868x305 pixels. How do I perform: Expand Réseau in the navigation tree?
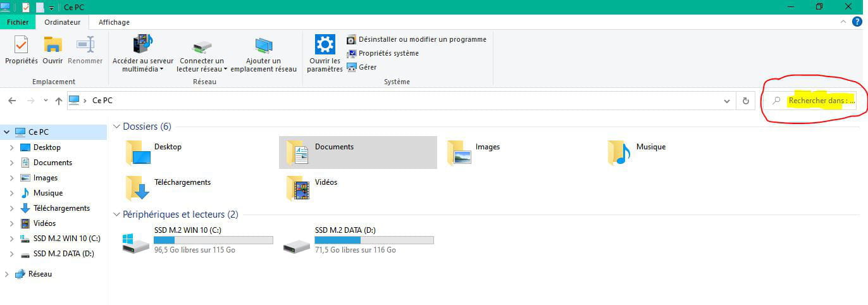(x=7, y=274)
